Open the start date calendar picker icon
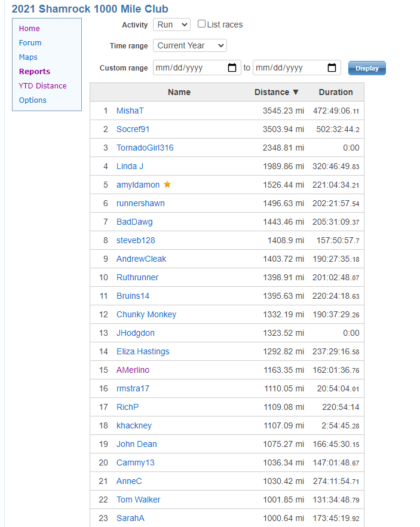The image size is (420, 527). pos(232,68)
